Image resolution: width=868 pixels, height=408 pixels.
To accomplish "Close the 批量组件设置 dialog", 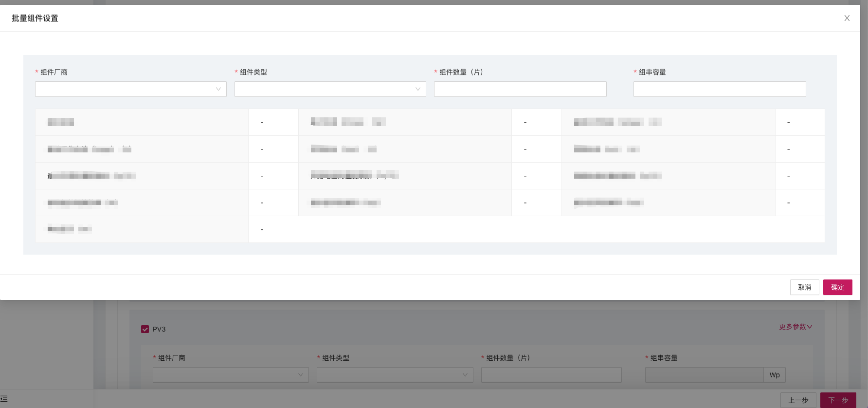I will click(x=847, y=18).
